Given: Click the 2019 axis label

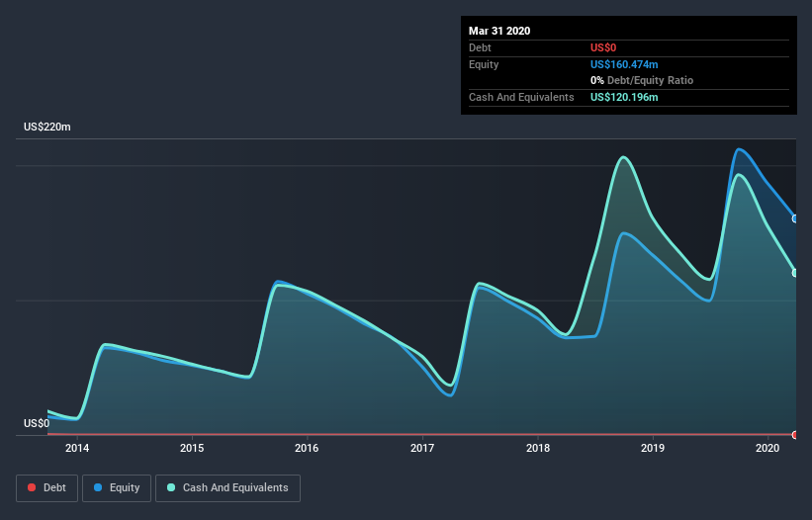Looking at the screenshot, I should (x=653, y=448).
